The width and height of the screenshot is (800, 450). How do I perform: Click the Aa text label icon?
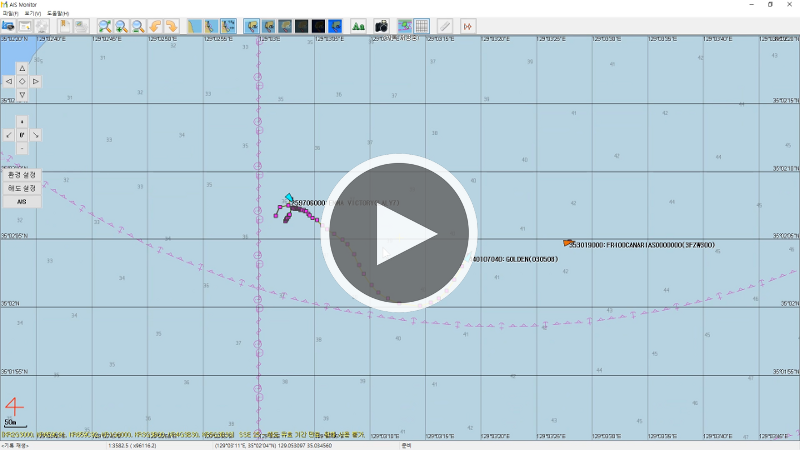coord(358,25)
